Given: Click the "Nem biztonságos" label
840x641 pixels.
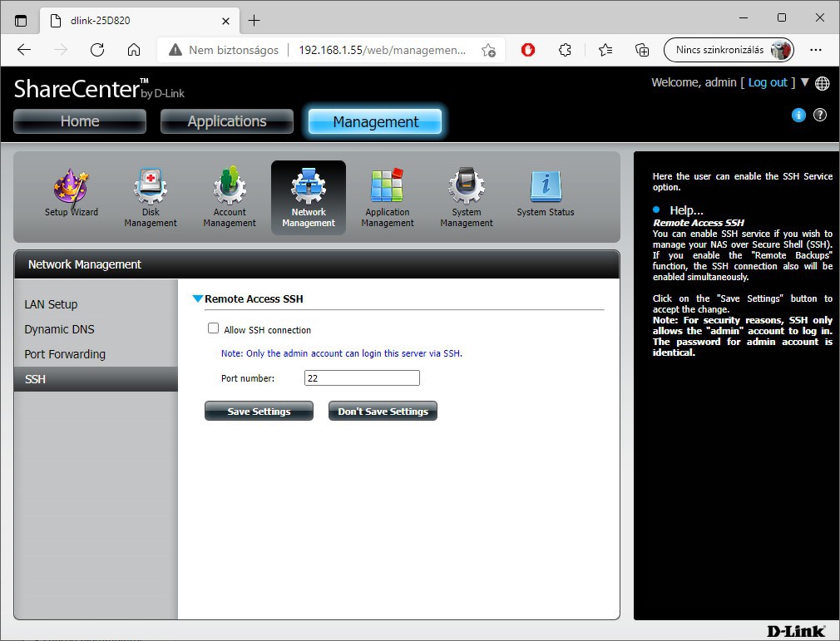Looking at the screenshot, I should [x=234, y=50].
